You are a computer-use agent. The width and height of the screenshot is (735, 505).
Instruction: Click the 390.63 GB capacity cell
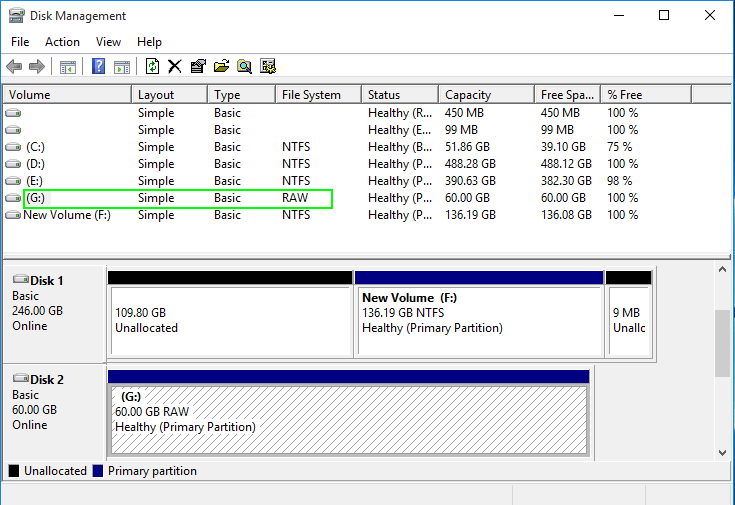pos(470,181)
